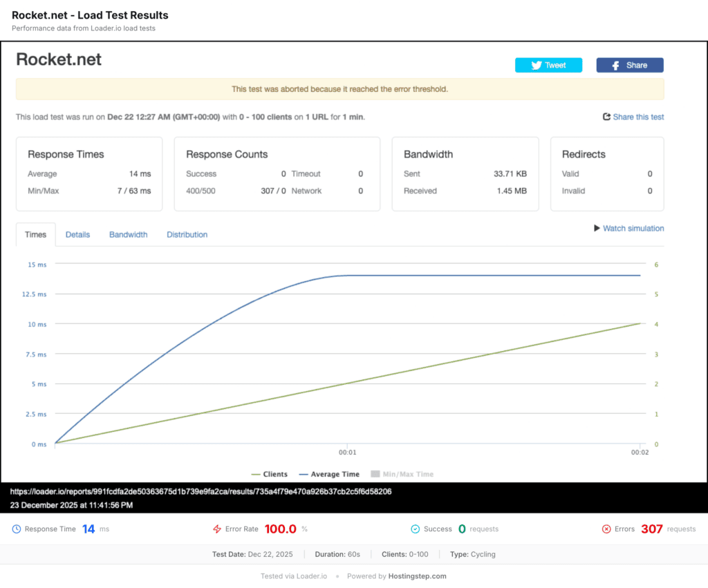708x588 pixels.
Task: Select the Times tab
Action: [35, 234]
